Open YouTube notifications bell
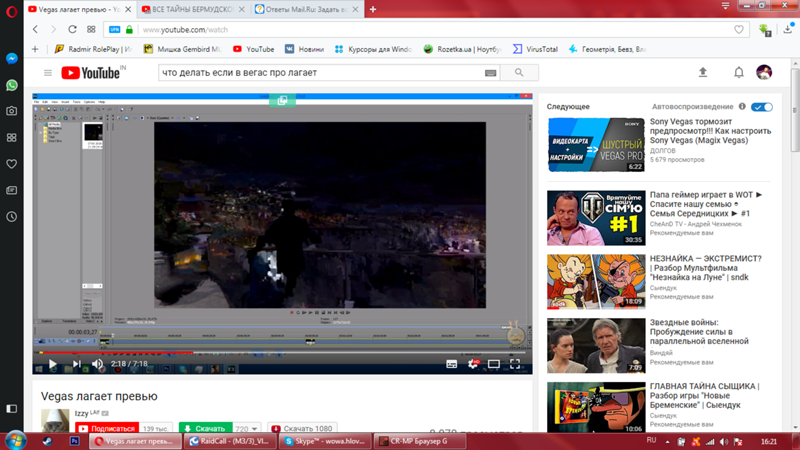Screen dimensions: 800x450 click(x=739, y=72)
